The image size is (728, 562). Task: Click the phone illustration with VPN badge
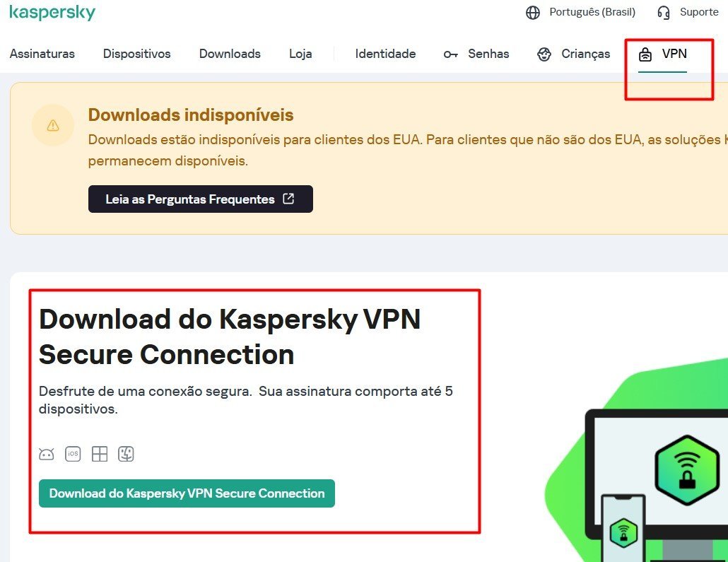623,529
